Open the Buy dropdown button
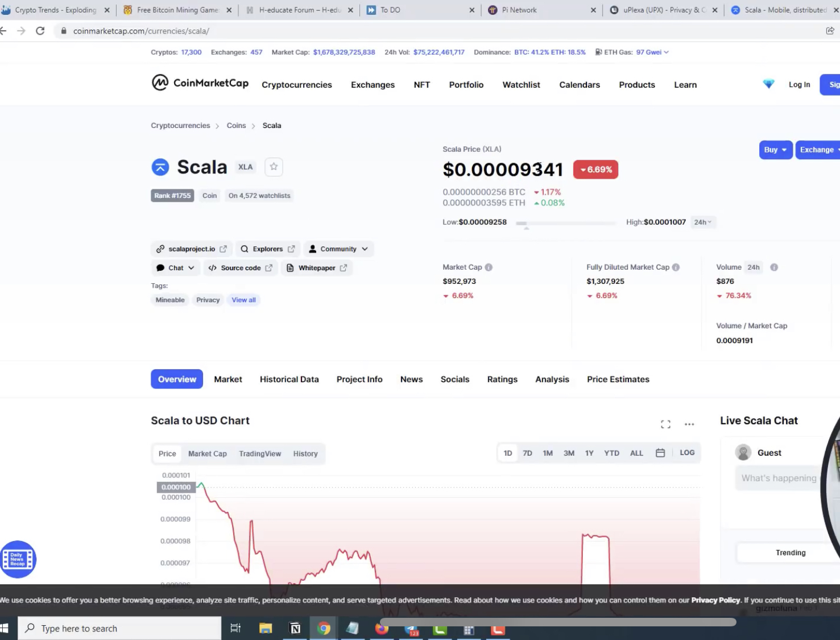The height and width of the screenshot is (640, 840). coord(776,150)
